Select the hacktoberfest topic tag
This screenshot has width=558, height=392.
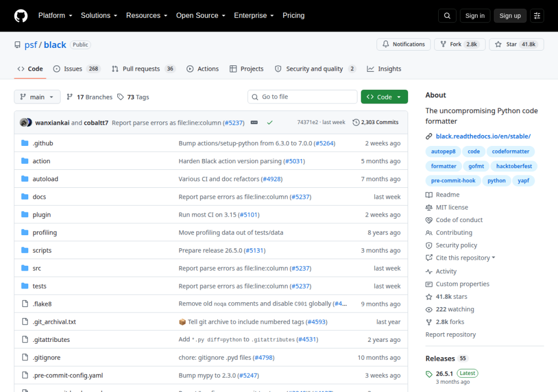tap(514, 166)
